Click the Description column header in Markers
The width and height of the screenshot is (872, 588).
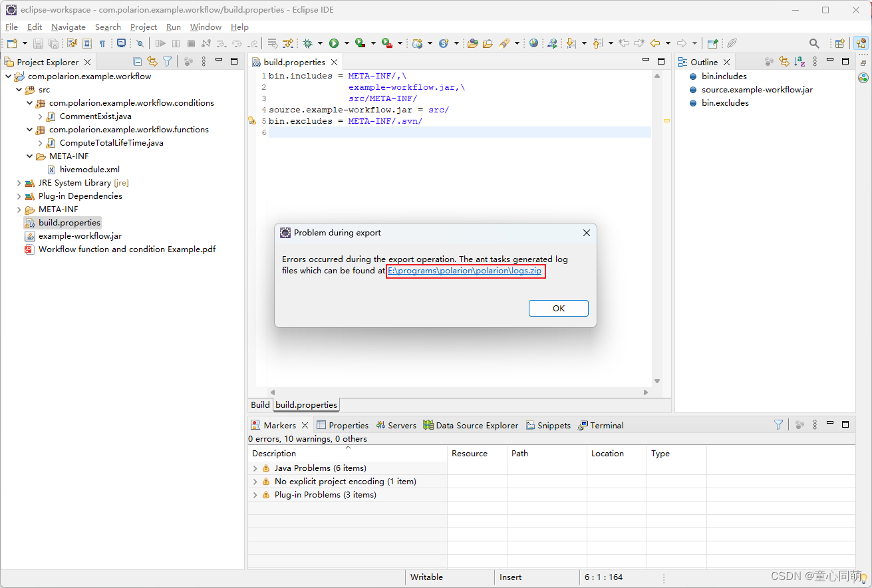[347, 454]
